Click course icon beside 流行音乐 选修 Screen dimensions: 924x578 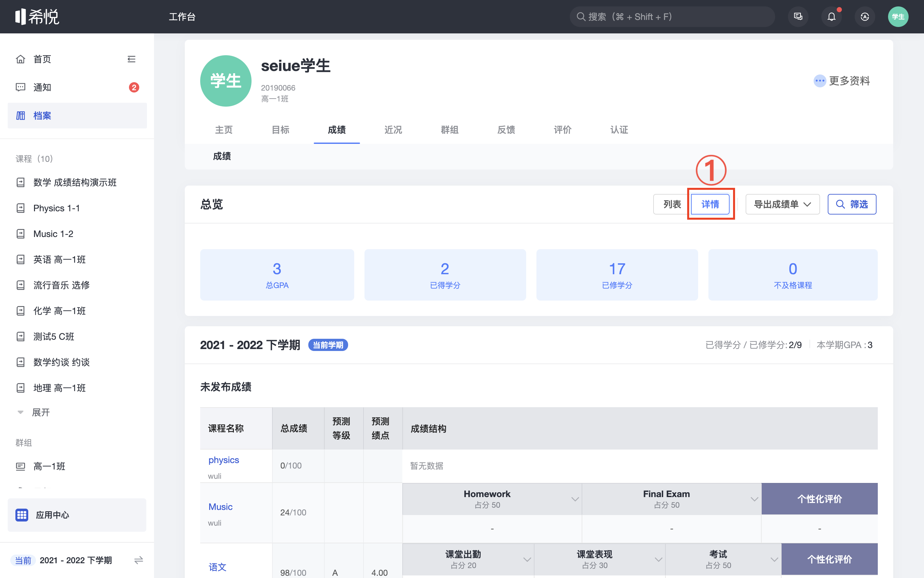click(21, 285)
